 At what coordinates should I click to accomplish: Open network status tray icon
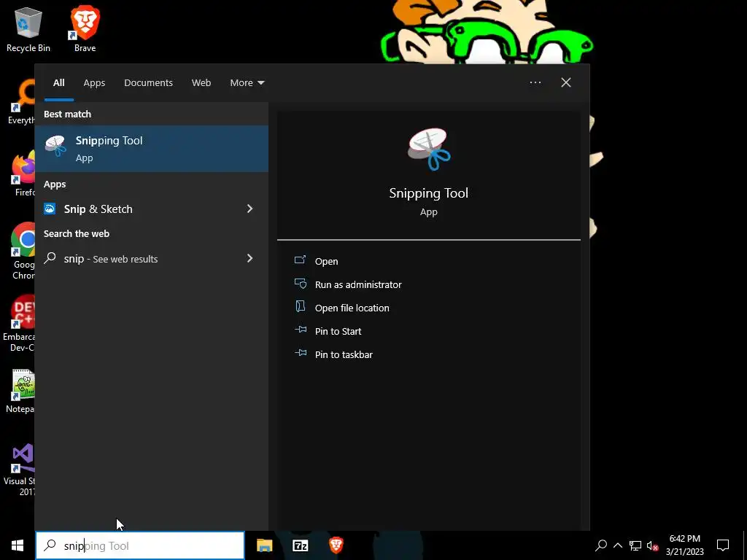(635, 545)
